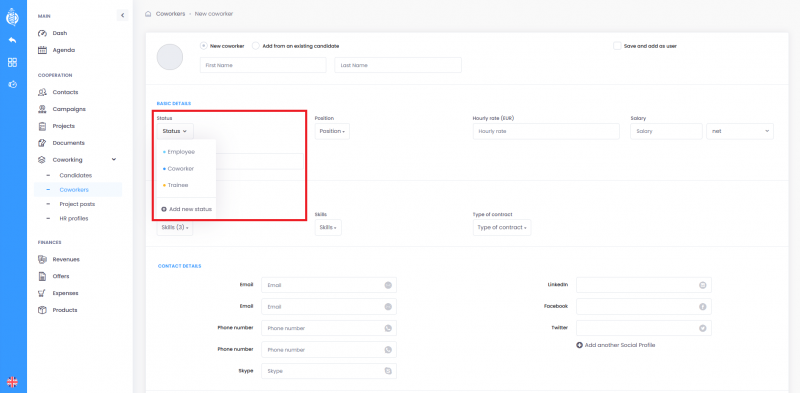800x393 pixels.
Task: Check Save and add as user
Action: click(x=617, y=46)
